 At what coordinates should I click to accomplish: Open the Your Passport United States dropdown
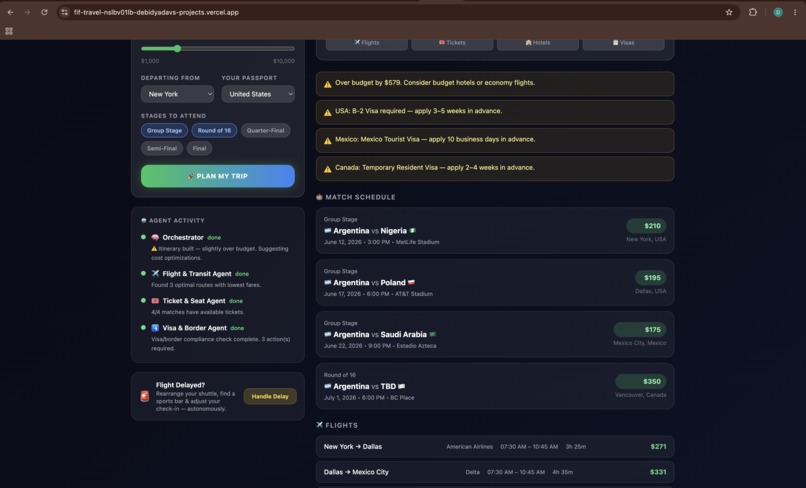(258, 94)
